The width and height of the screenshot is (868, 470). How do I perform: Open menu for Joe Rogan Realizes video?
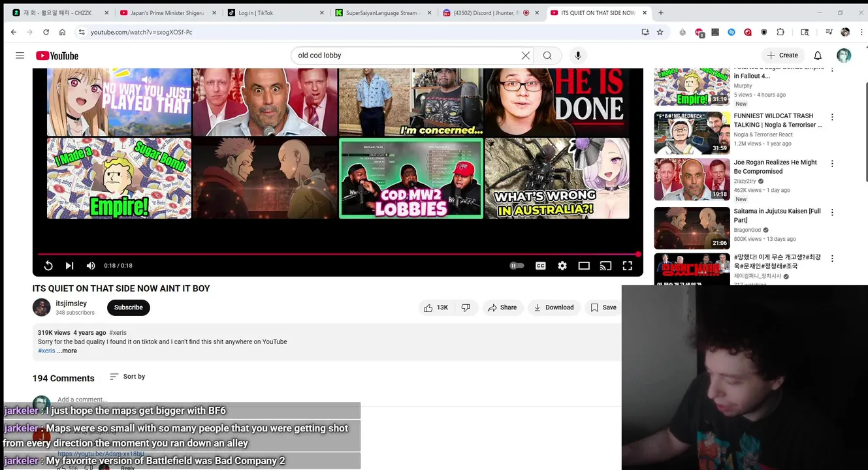point(832,163)
